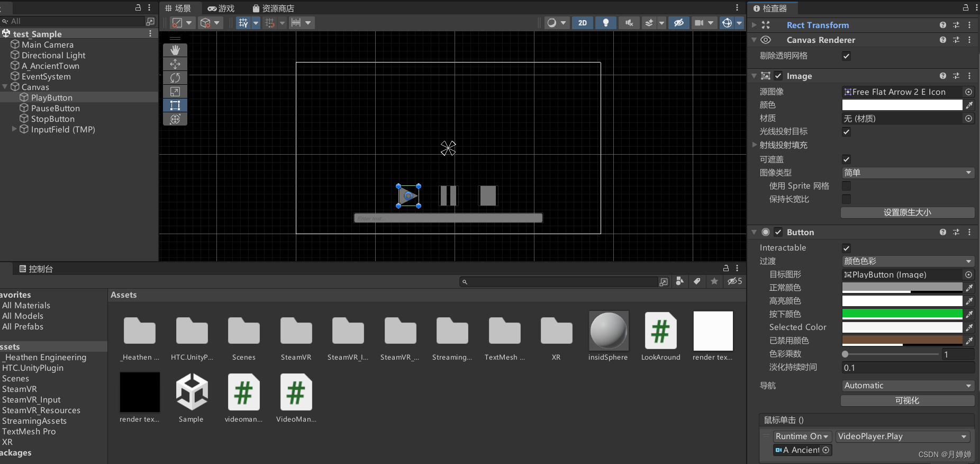
Task: Disable the Button component checkbox
Action: [778, 233]
